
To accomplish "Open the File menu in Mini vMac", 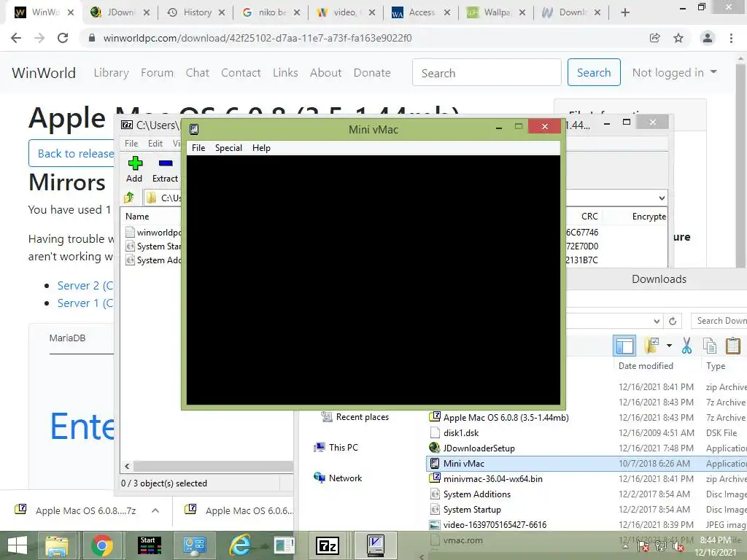I will 198,147.
